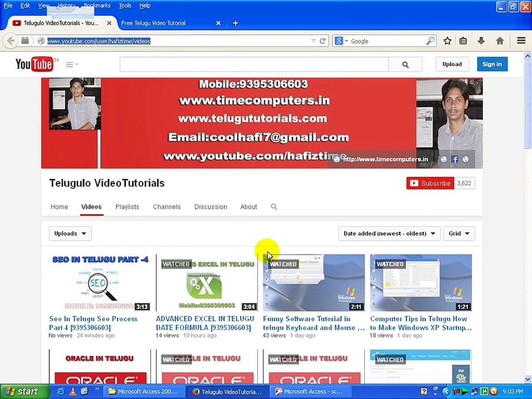Open the Seo In Telugu Part 4 video title
This screenshot has height=399, width=532.
[93, 323]
